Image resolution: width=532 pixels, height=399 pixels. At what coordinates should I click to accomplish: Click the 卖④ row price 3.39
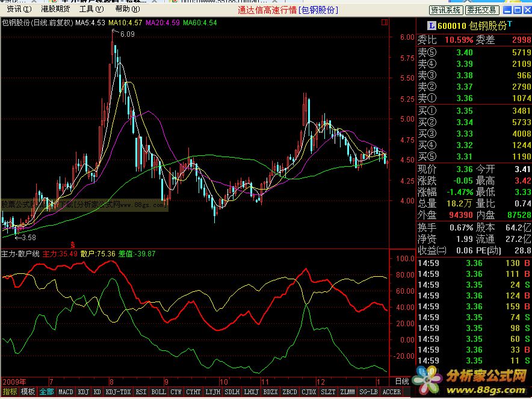tap(465, 64)
